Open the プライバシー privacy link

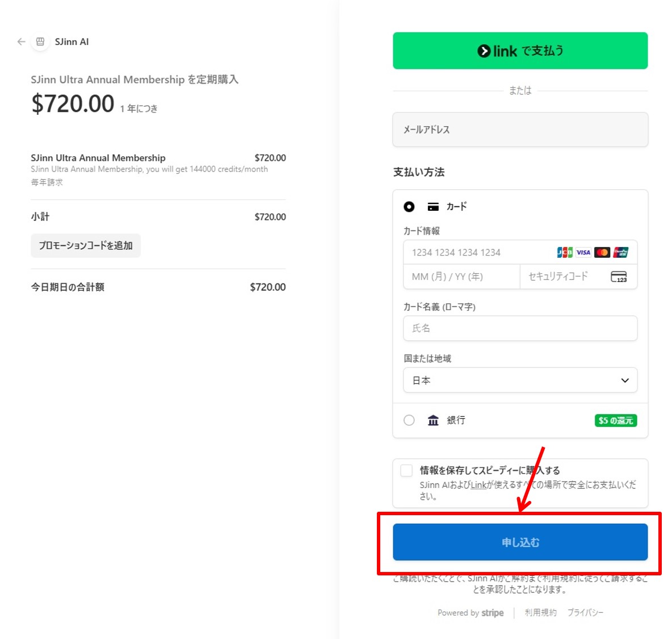[585, 612]
